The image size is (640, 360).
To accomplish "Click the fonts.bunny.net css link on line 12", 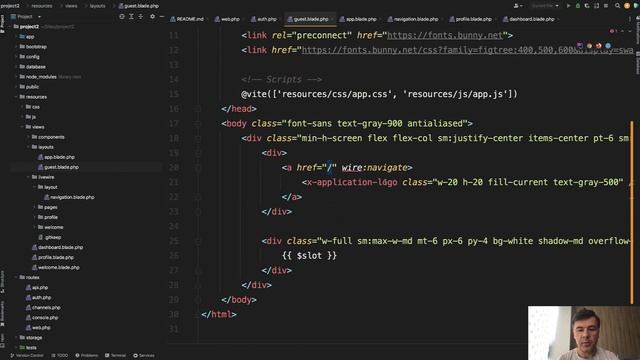I will [467, 50].
